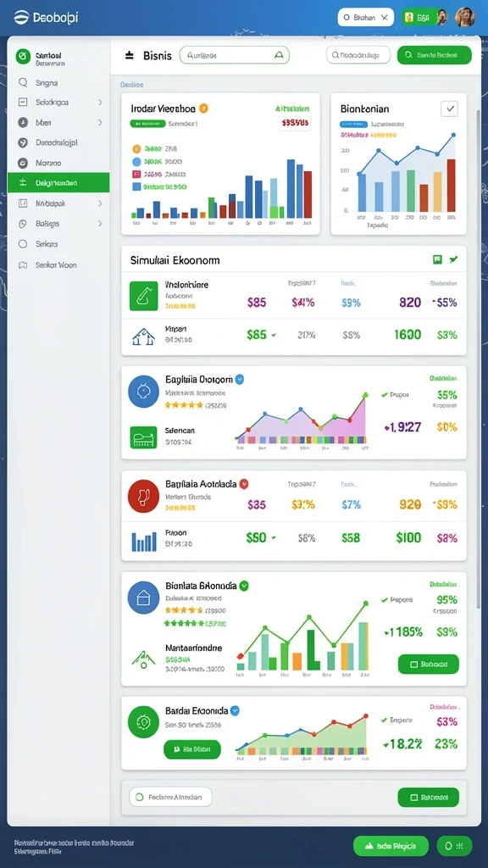Toggle the green round button in footer

454,846
